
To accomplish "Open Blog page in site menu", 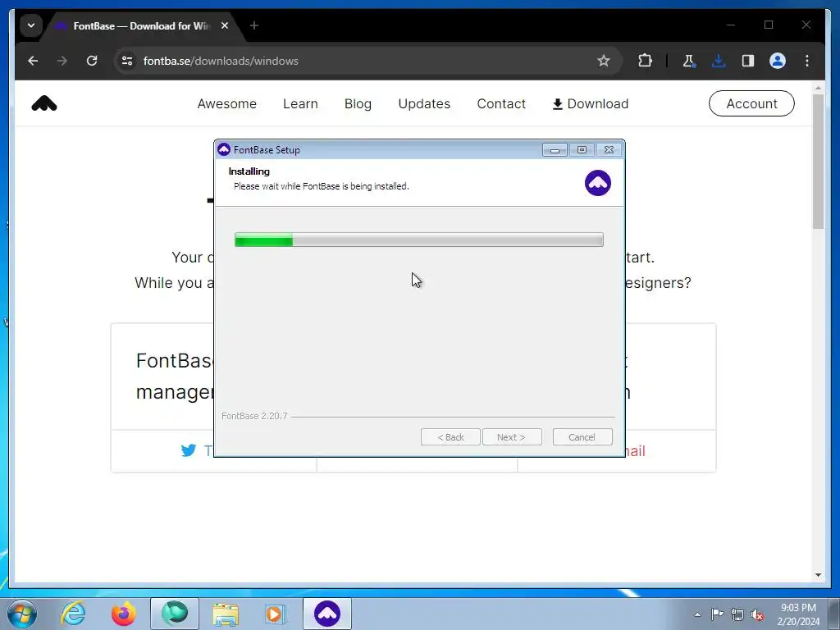I will pyautogui.click(x=358, y=104).
